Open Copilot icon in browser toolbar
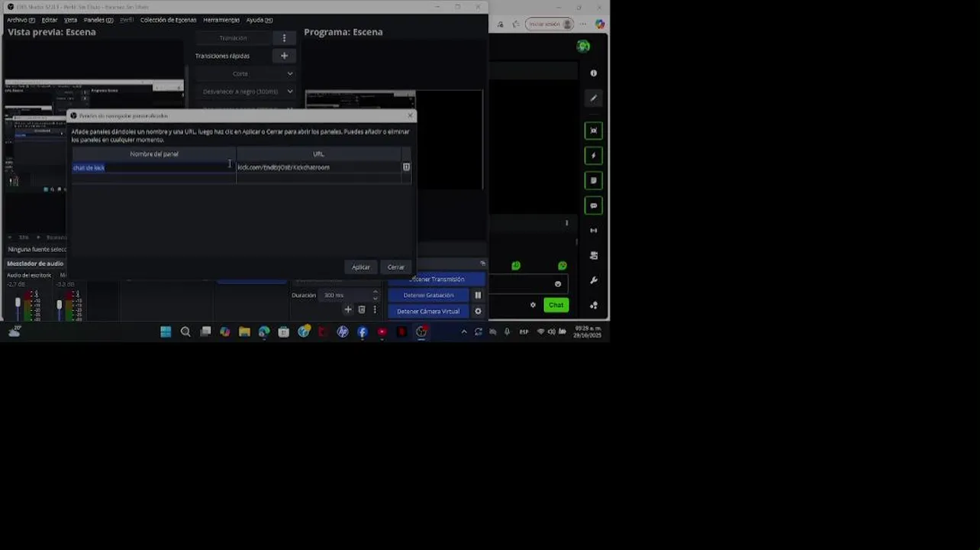The width and height of the screenshot is (980, 550). pos(600,24)
